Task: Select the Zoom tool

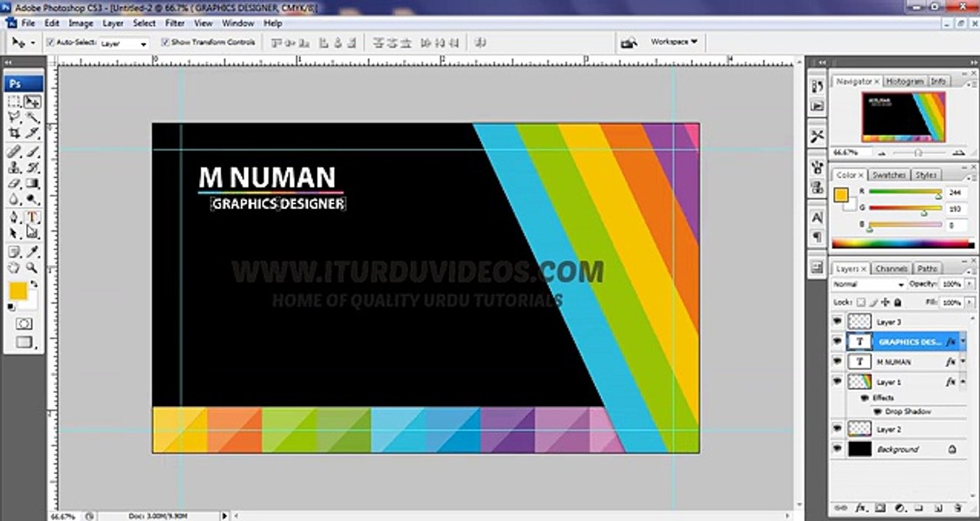Action: [33, 268]
